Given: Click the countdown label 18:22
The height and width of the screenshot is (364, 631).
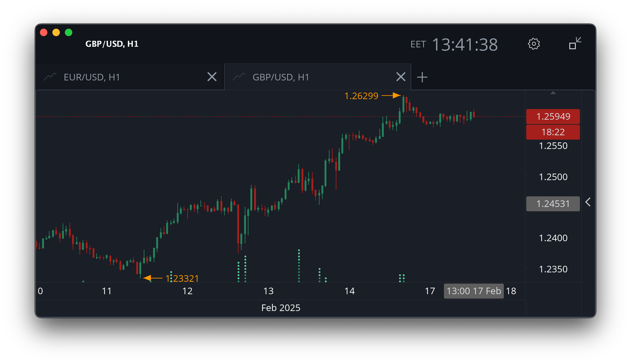Looking at the screenshot, I should [x=553, y=132].
